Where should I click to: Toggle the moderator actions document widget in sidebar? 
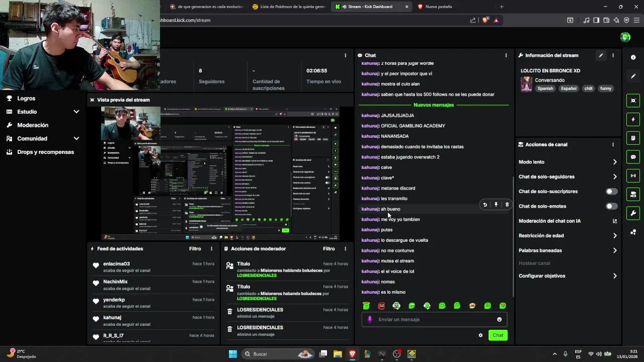pyautogui.click(x=633, y=138)
